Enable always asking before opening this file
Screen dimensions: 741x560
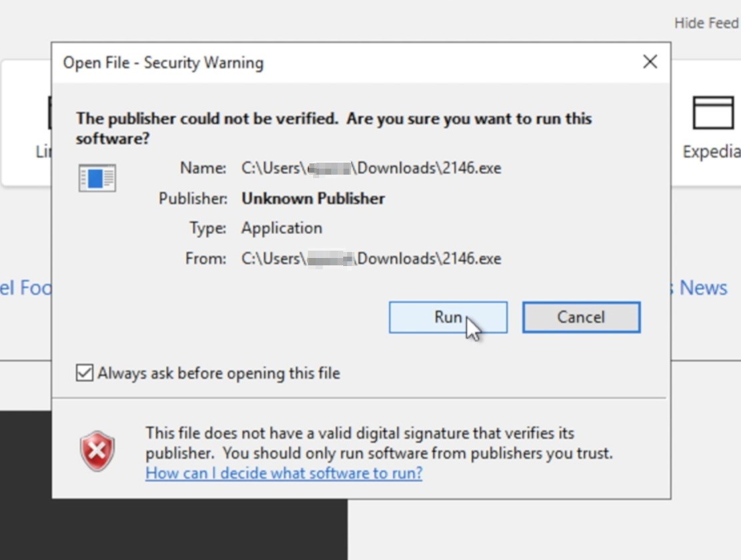84,373
